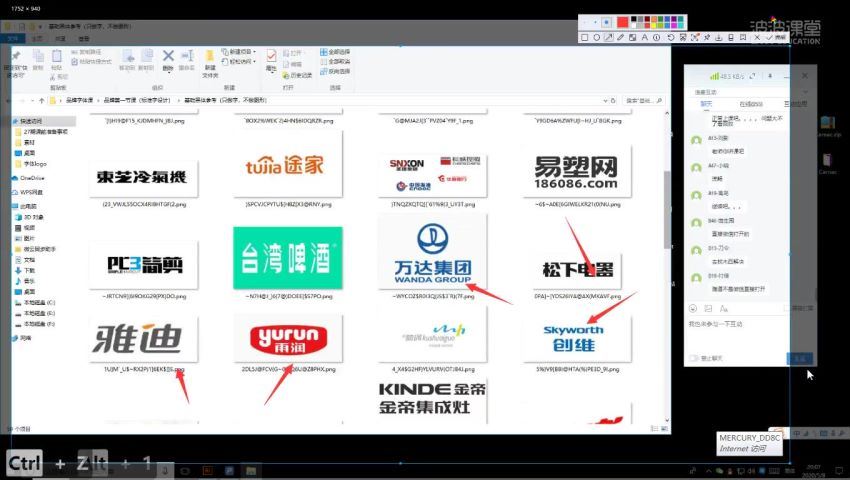Select the numbered marker tool

(656, 37)
